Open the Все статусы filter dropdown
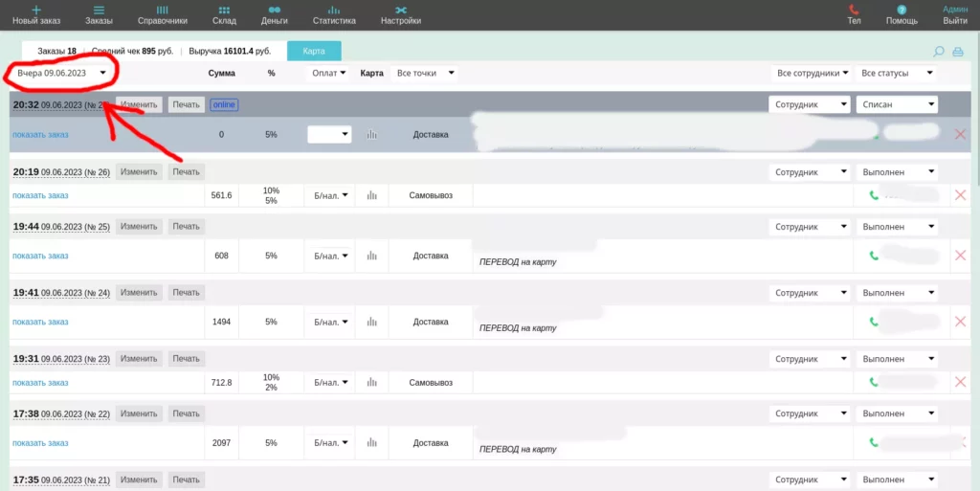 pyautogui.click(x=897, y=73)
